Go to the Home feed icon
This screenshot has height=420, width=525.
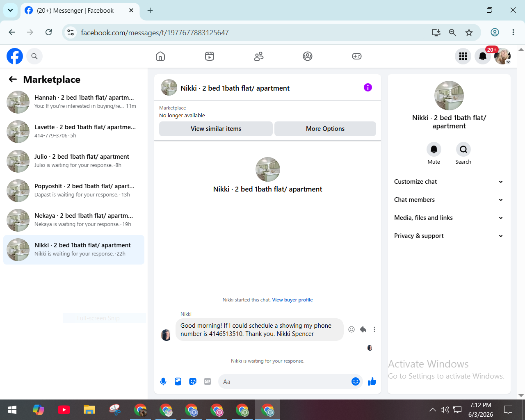(x=160, y=56)
